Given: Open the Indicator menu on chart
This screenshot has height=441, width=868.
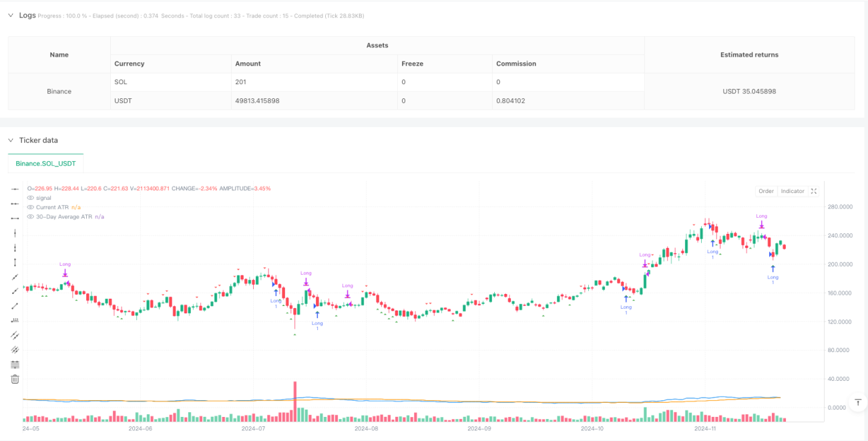Looking at the screenshot, I should (793, 191).
